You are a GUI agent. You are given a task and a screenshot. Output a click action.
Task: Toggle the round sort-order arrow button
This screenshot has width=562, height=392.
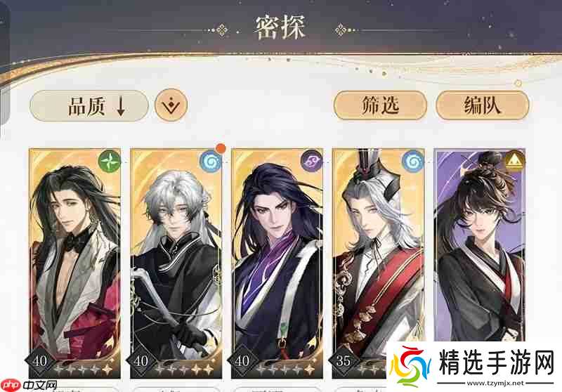171,105
